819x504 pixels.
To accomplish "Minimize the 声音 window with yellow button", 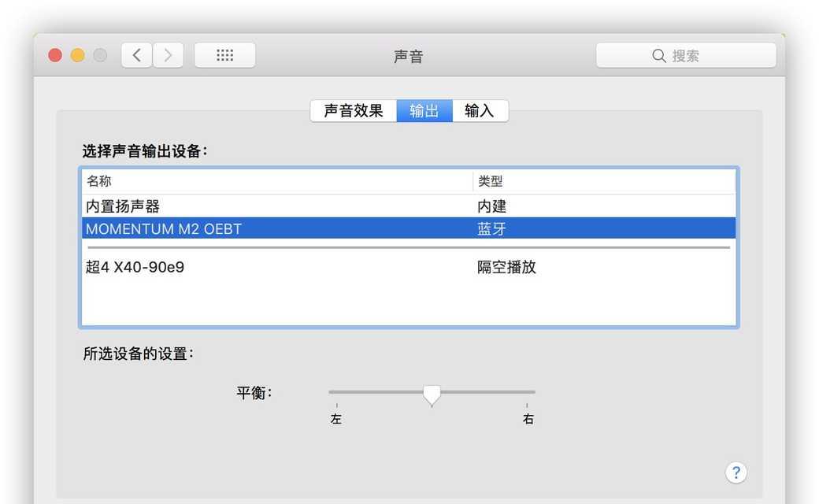I will point(78,55).
